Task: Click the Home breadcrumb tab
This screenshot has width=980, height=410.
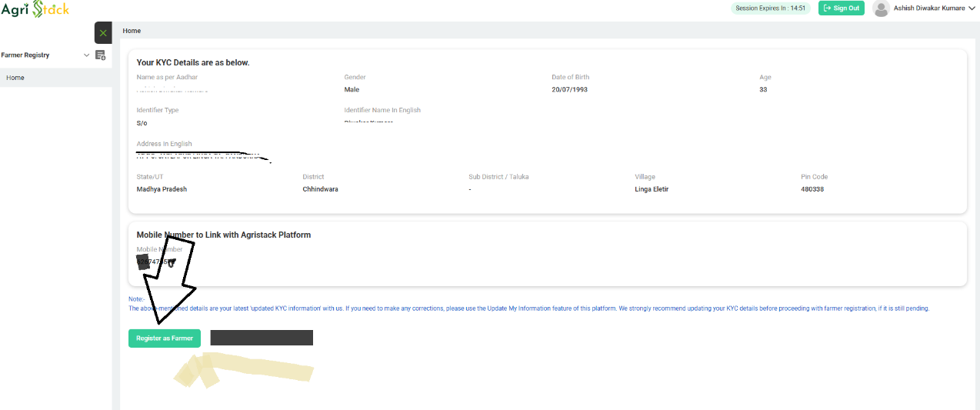Action: [x=132, y=31]
